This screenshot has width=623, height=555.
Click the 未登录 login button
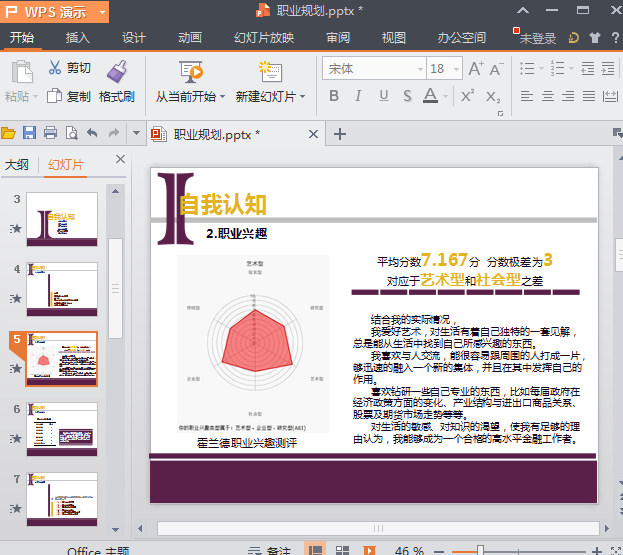(537, 38)
